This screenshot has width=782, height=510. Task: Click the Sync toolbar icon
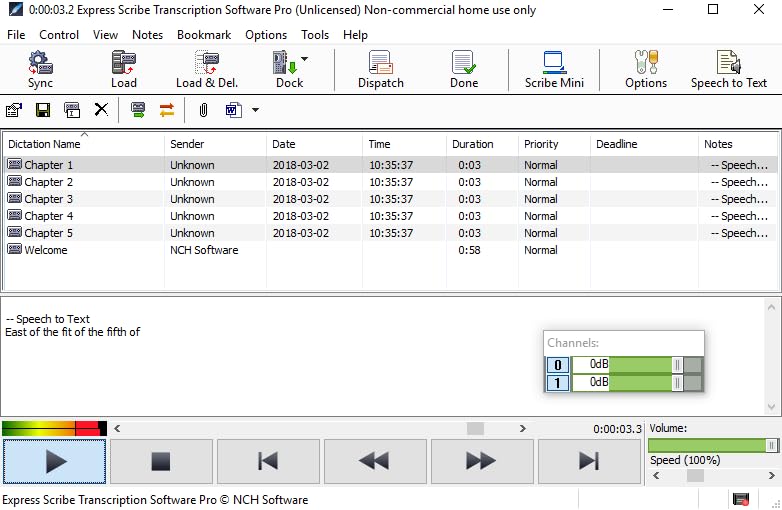coord(40,70)
